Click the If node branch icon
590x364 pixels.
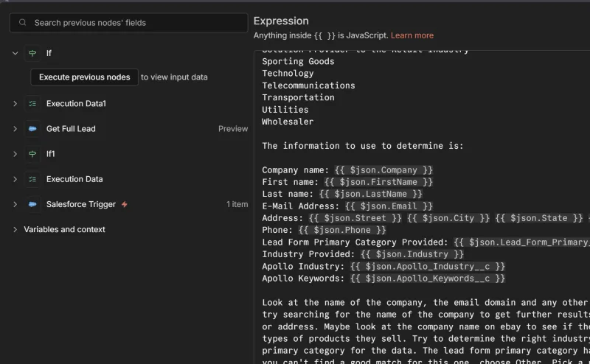pos(32,53)
